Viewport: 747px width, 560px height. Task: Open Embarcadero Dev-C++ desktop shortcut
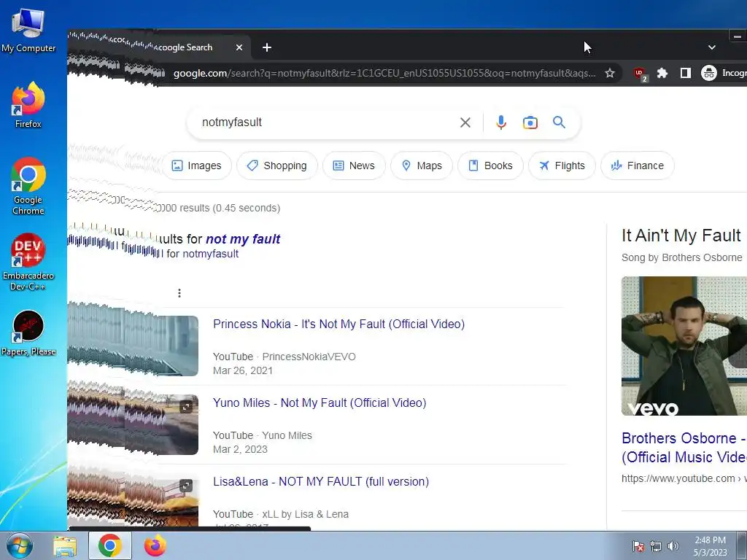(x=28, y=262)
